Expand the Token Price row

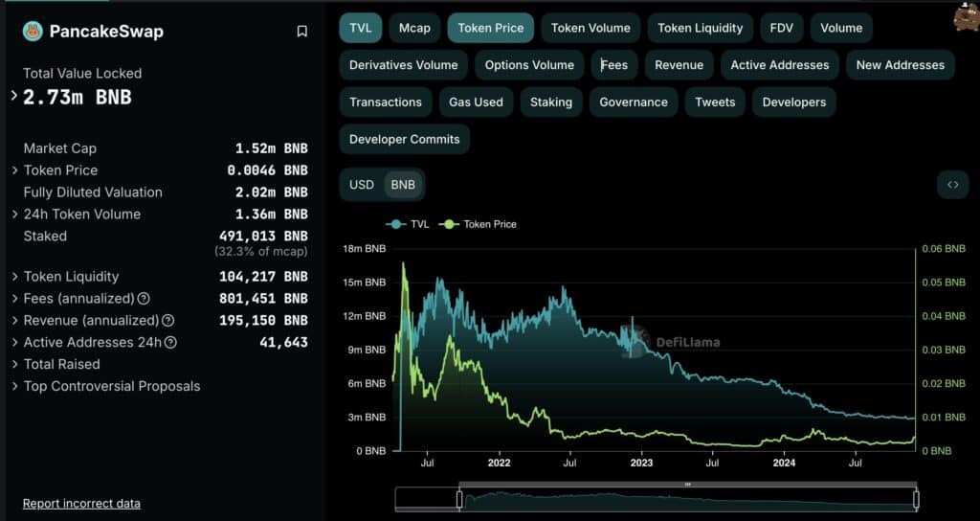click(x=15, y=170)
